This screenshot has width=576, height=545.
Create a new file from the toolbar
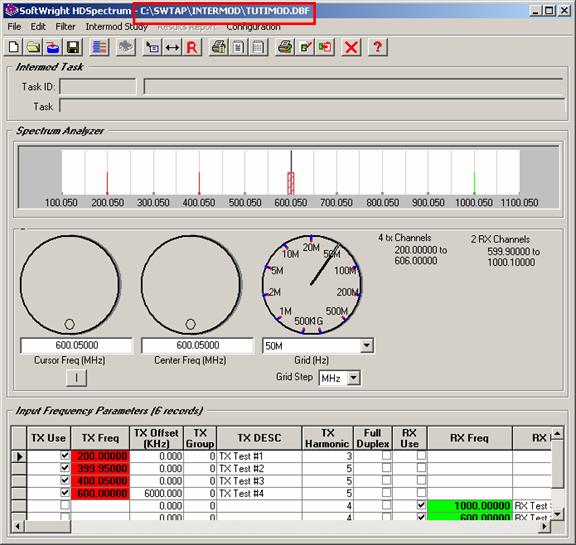(14, 47)
